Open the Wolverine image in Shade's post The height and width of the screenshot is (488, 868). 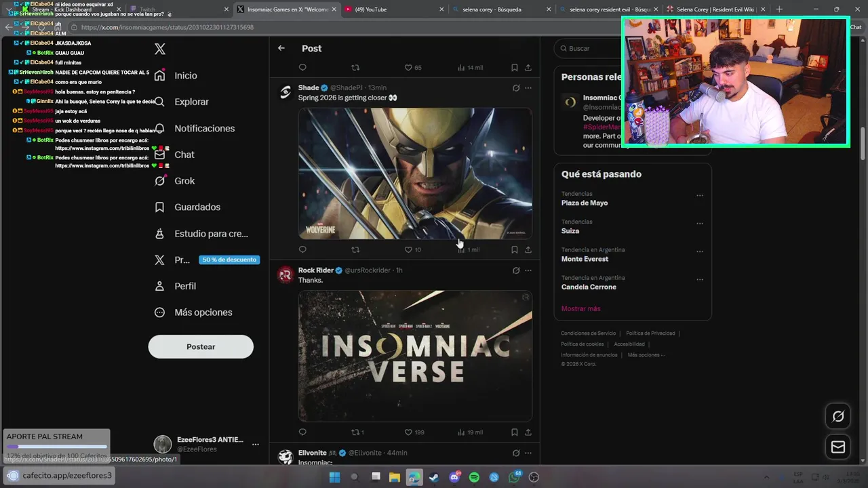(415, 174)
